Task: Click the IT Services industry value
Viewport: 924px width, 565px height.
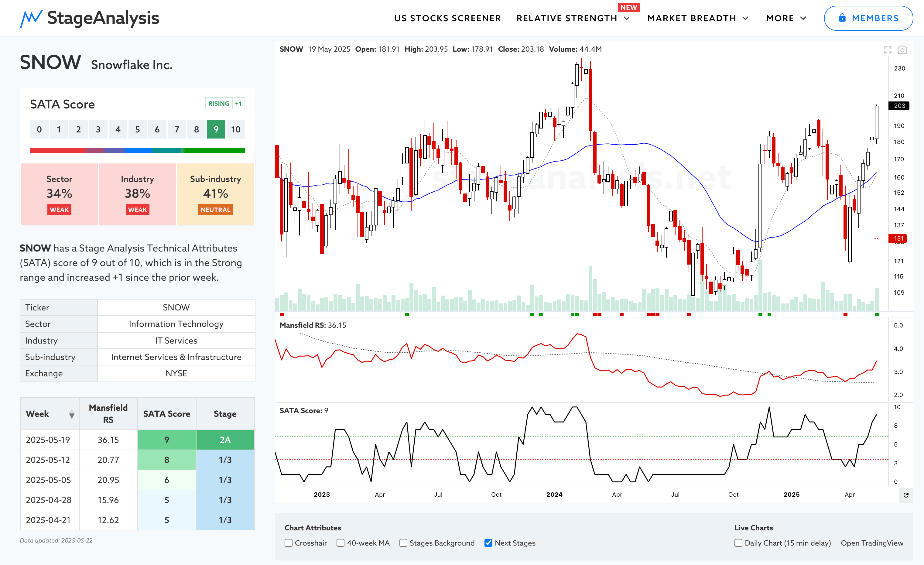Action: [x=176, y=341]
